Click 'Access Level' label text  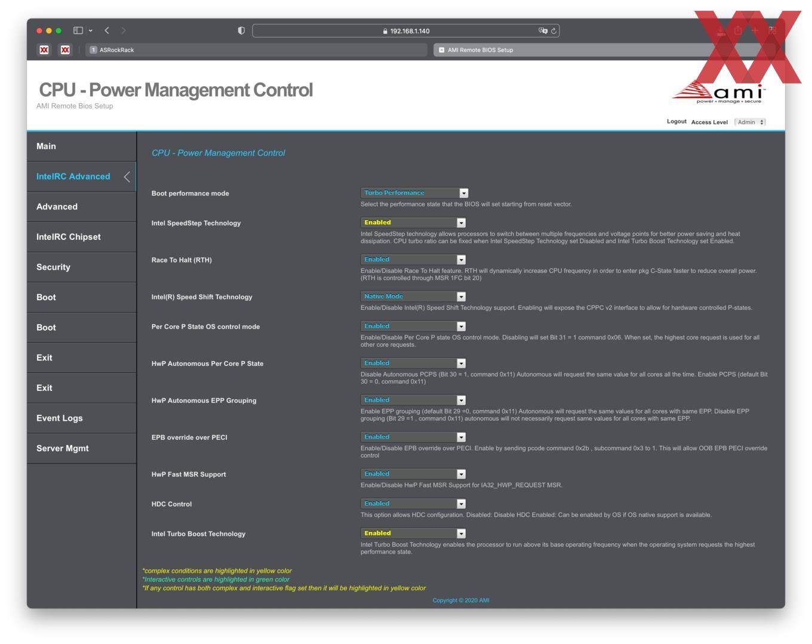709,122
